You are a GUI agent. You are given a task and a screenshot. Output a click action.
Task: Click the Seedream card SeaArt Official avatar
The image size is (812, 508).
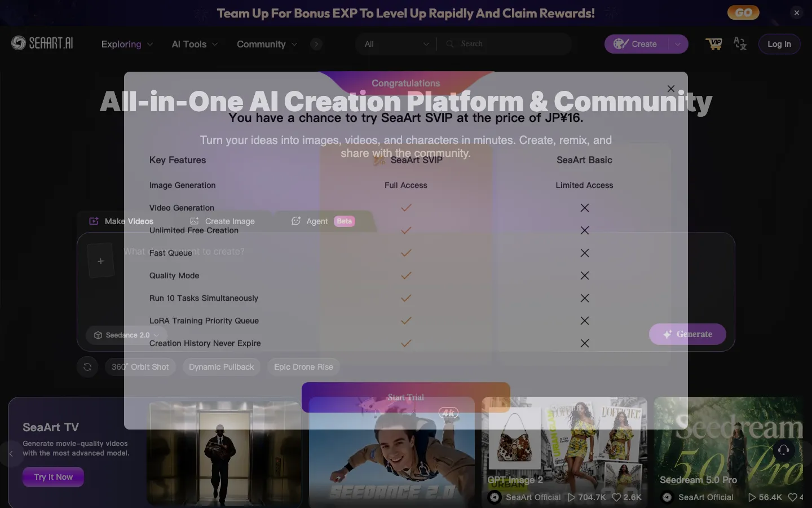(x=667, y=497)
